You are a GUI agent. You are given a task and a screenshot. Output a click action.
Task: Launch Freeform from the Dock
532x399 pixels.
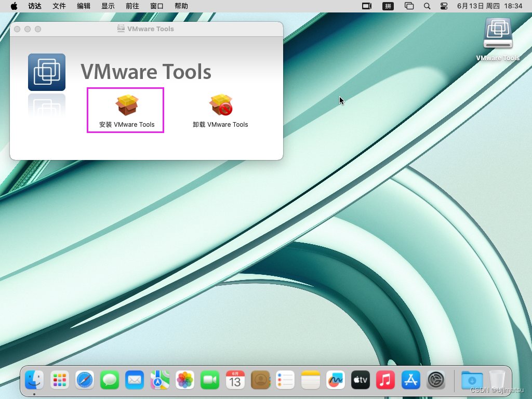336,379
